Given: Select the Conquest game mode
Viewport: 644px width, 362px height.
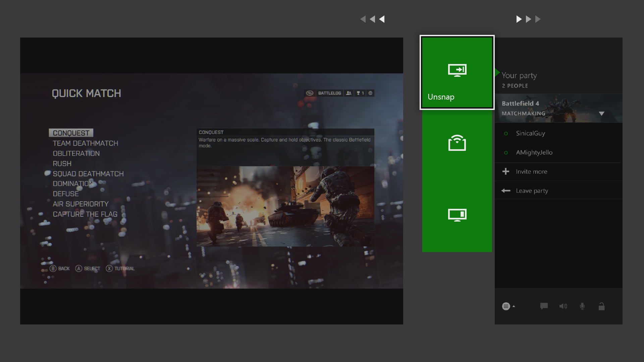Looking at the screenshot, I should [70, 133].
